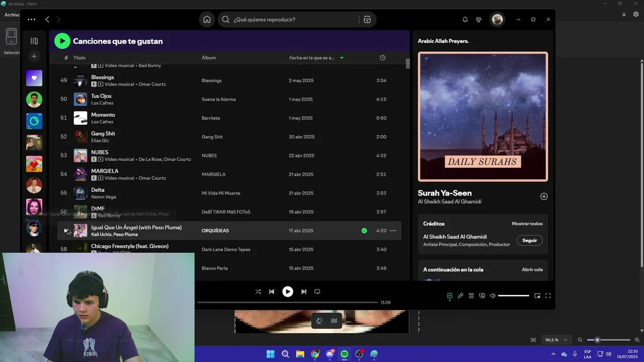Image resolution: width=644 pixels, height=362 pixels.
Task: Open Spotify Home via house icon
Action: click(207, 20)
